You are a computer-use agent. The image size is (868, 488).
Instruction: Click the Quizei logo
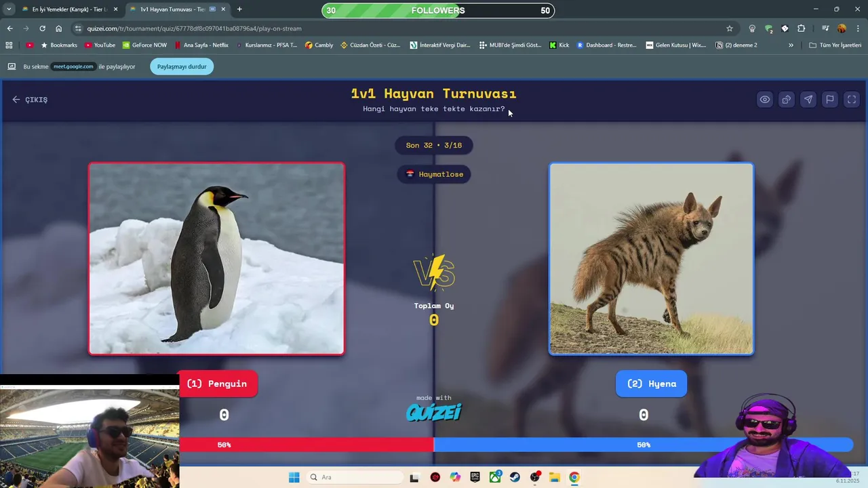point(434,411)
